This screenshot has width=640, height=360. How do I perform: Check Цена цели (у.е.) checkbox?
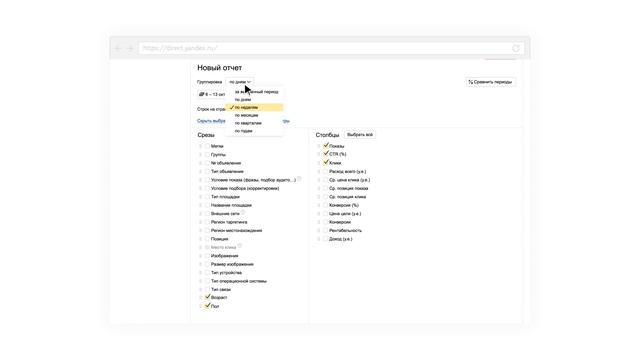click(325, 213)
